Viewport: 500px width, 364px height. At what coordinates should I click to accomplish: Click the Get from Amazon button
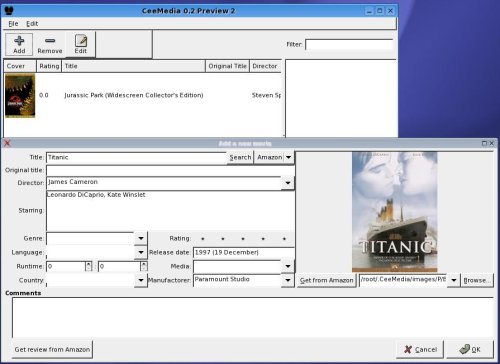click(x=326, y=280)
